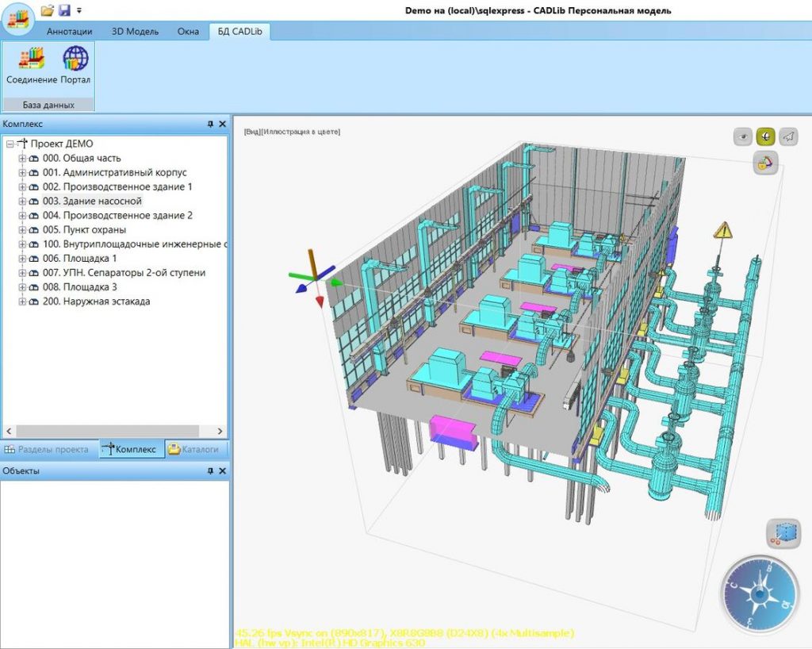
Task: Select the fly-through navigation icon
Action: 787,136
